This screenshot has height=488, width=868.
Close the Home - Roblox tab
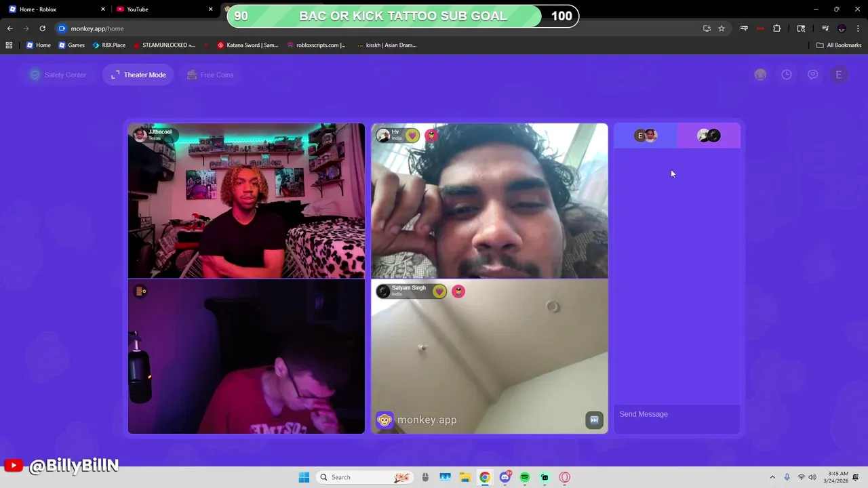pyautogui.click(x=103, y=9)
